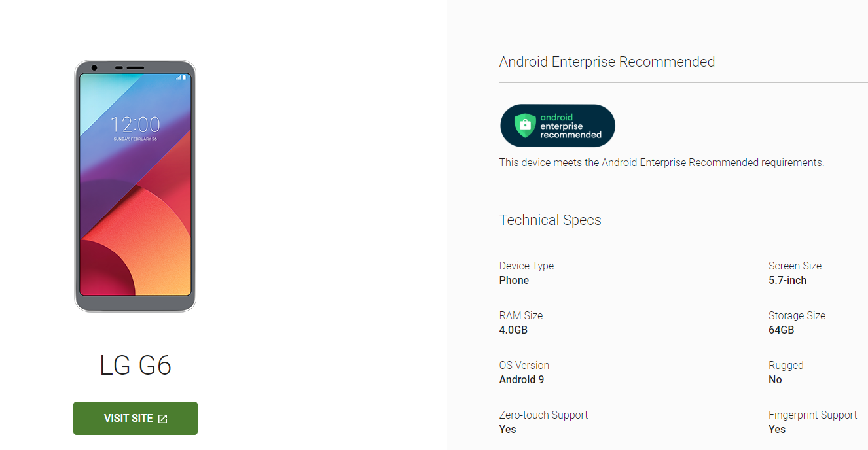Click the Screen Size label
The width and height of the screenshot is (868, 450).
tap(795, 266)
